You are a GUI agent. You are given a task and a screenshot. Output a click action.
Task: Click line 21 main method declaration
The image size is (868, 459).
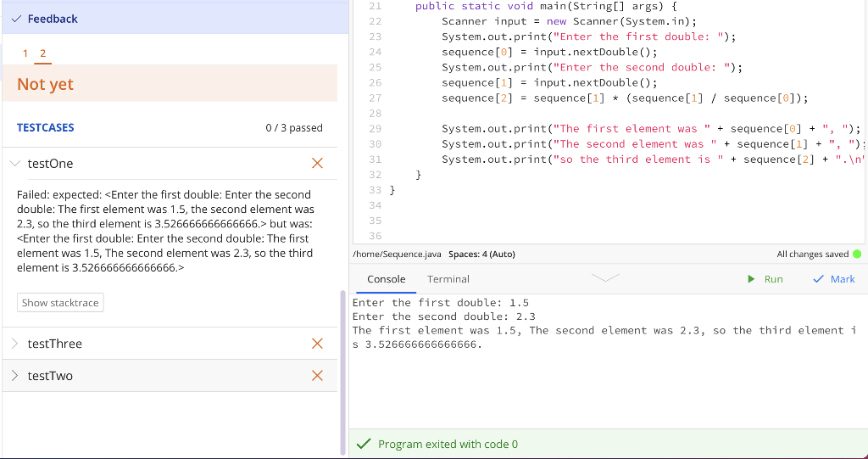click(x=546, y=6)
